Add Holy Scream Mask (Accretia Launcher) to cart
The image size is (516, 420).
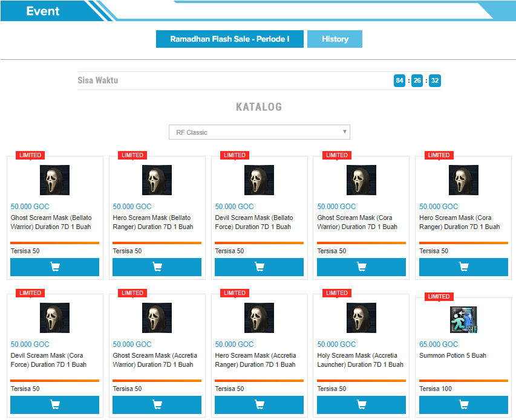tap(361, 404)
